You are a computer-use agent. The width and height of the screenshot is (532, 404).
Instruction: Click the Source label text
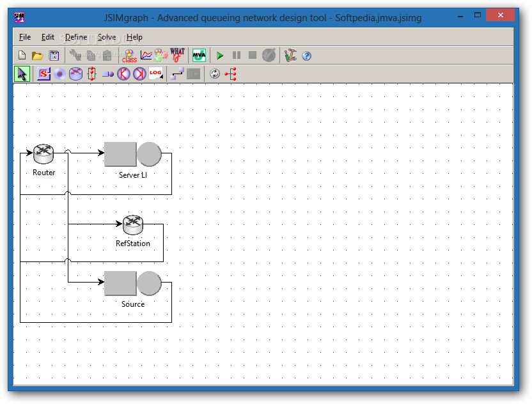133,304
